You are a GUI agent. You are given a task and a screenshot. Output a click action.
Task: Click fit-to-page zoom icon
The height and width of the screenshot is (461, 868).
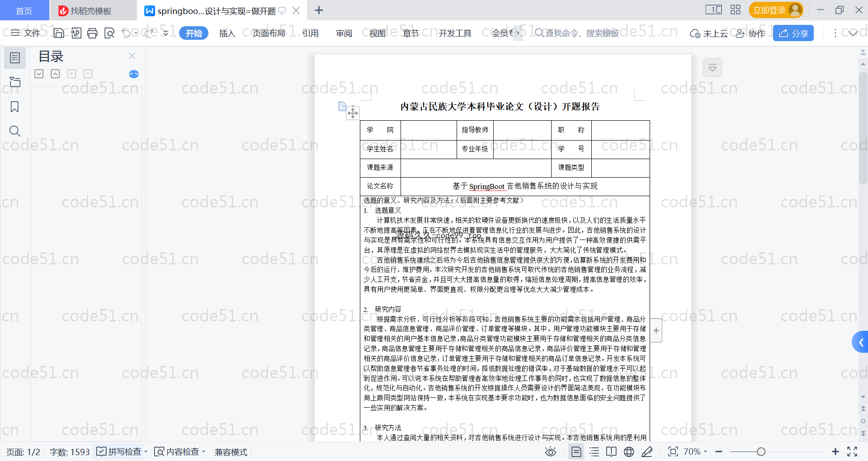(673, 452)
